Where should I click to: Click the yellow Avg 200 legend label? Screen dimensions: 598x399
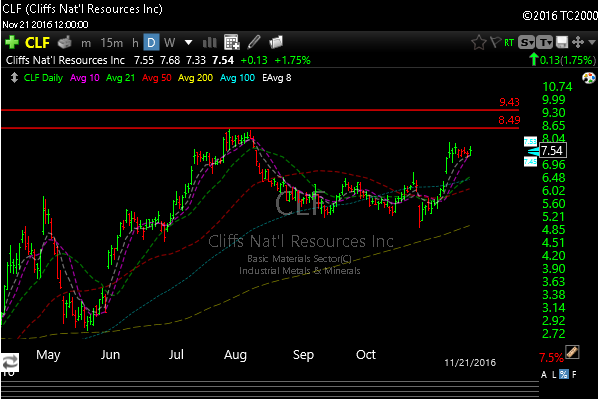click(195, 78)
